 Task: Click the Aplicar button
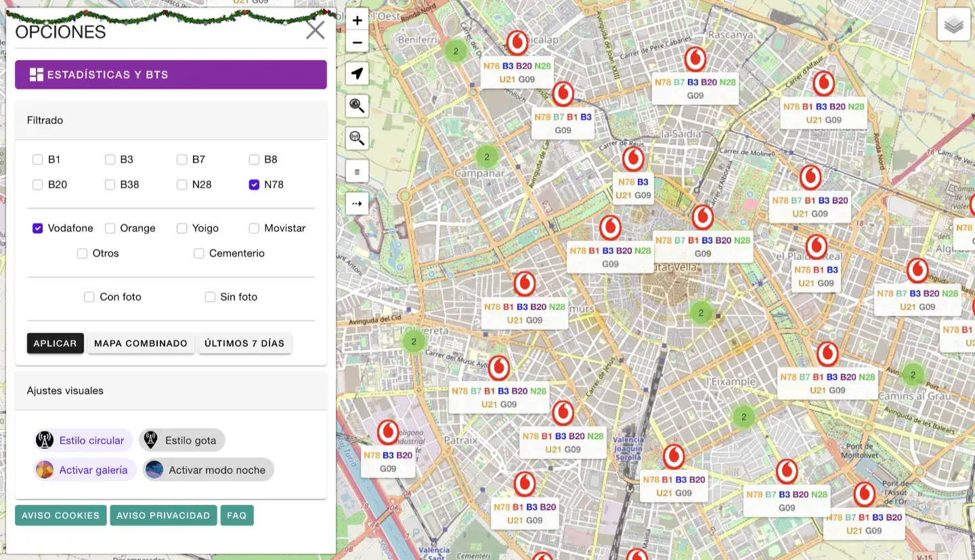click(56, 343)
